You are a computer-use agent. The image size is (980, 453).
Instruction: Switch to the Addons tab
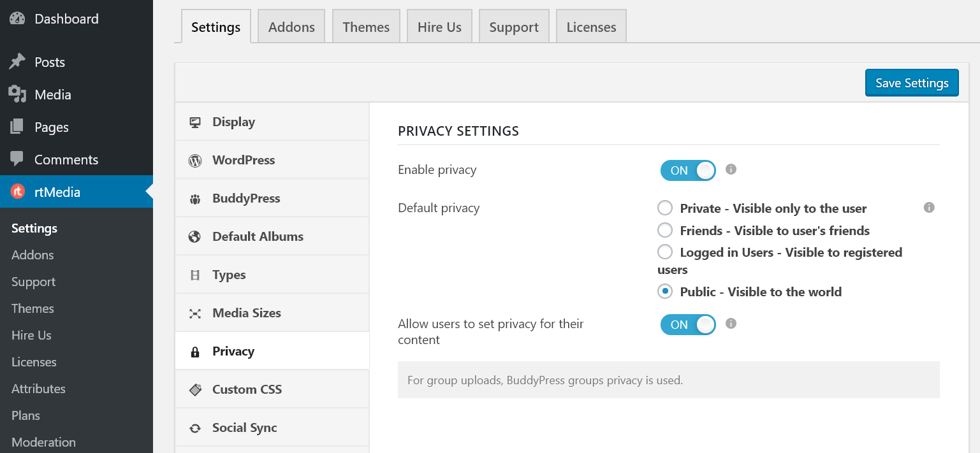click(291, 26)
